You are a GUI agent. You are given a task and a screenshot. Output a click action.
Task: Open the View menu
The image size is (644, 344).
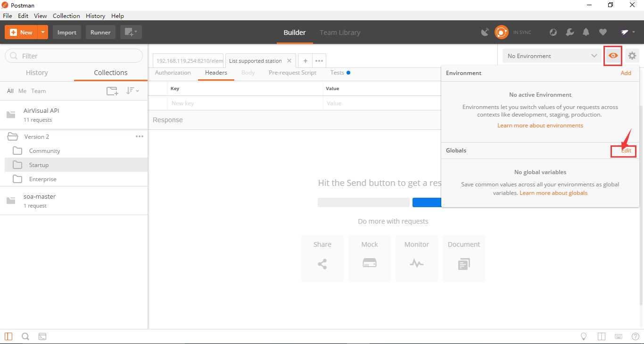pos(41,16)
